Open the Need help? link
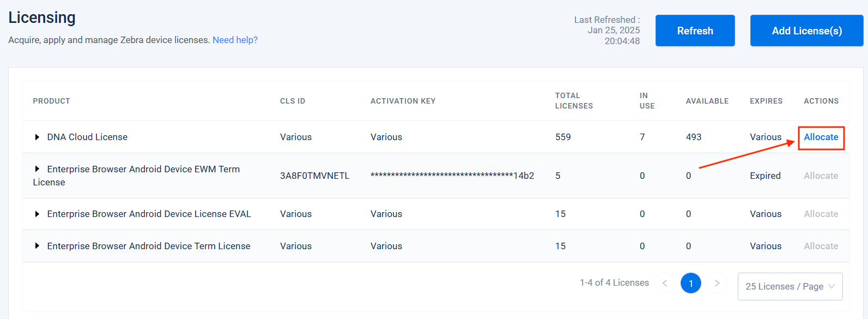 [235, 40]
